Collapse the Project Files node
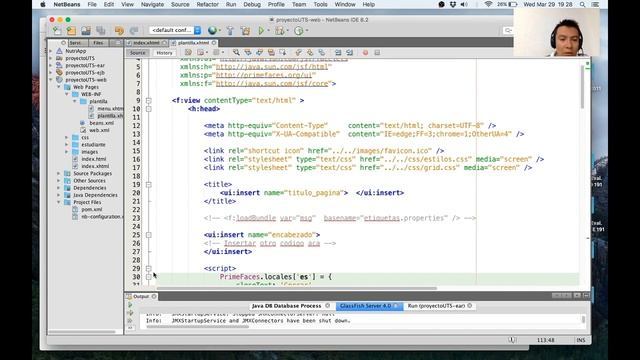640x360 pixels. (x=59, y=202)
